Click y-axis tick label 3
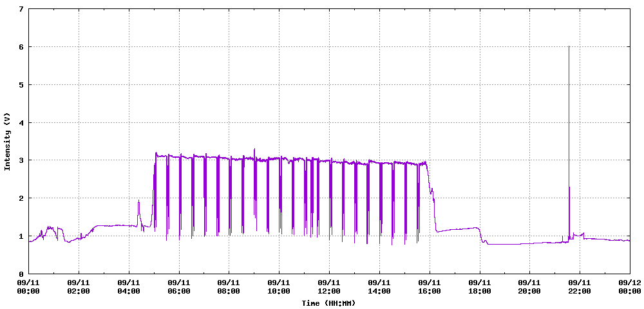The width and height of the screenshot is (644, 309). point(21,160)
